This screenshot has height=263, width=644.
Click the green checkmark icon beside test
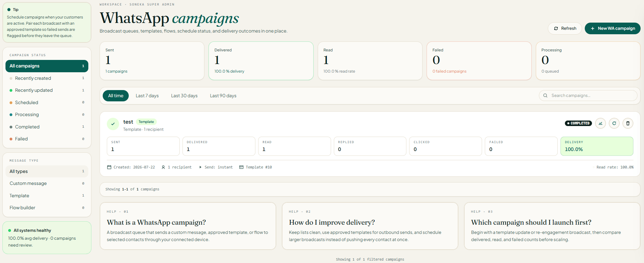point(113,124)
